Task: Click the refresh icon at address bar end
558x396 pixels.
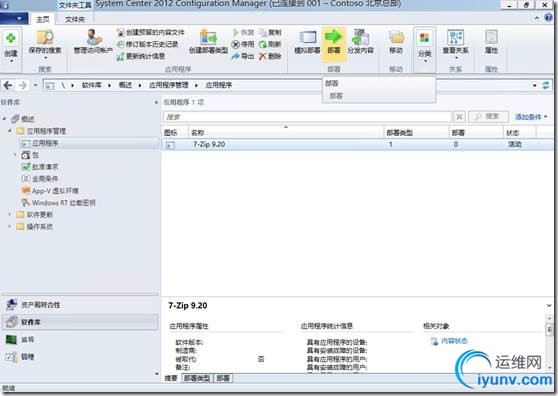Action: [x=546, y=85]
